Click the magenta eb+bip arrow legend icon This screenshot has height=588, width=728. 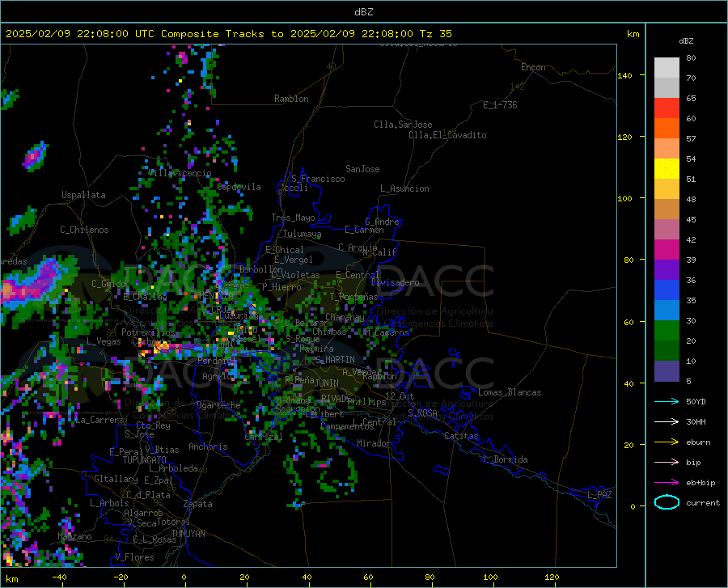pos(667,483)
